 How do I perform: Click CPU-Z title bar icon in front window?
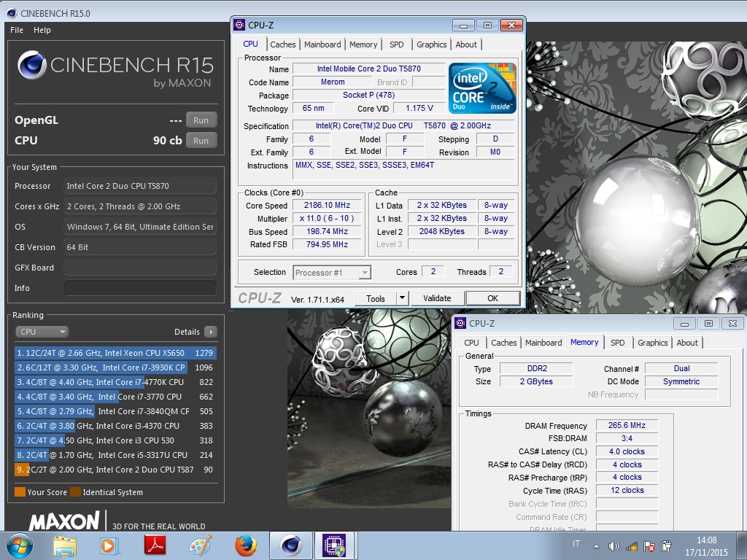[239, 25]
